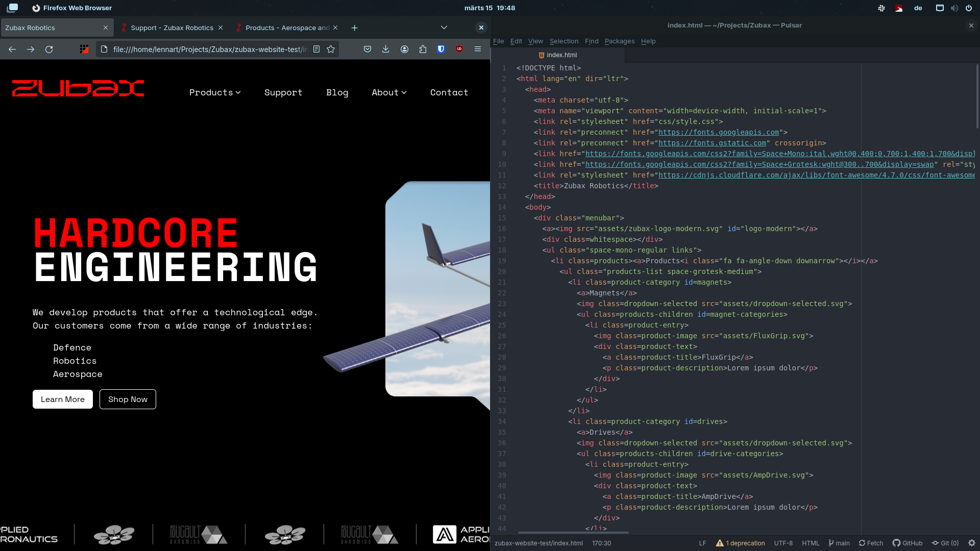Change the LF line ending setting

(702, 543)
